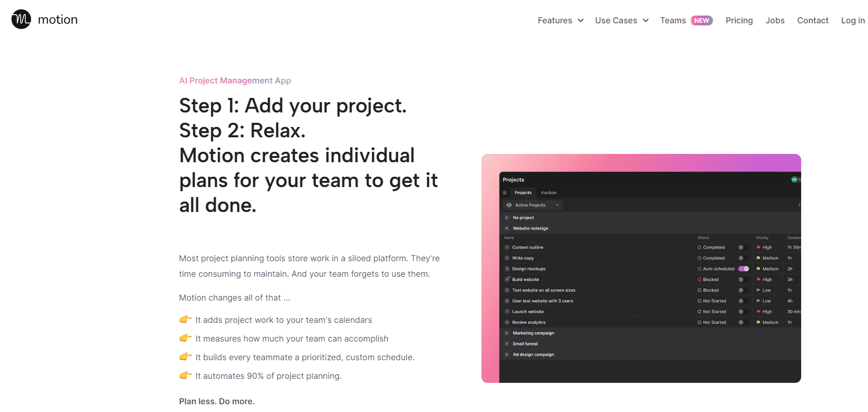Disable auto-schedule toggle for Design mockups
The height and width of the screenshot is (412, 868).
pos(744,269)
